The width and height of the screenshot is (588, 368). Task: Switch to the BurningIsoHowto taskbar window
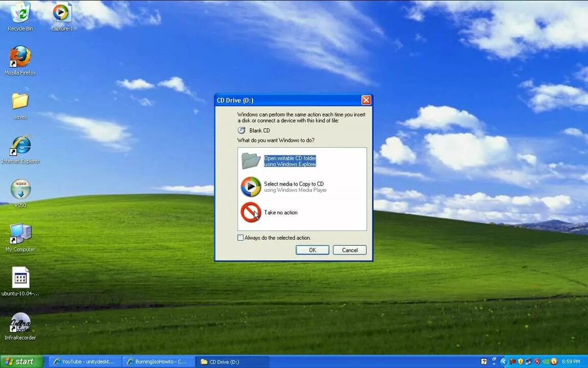159,362
